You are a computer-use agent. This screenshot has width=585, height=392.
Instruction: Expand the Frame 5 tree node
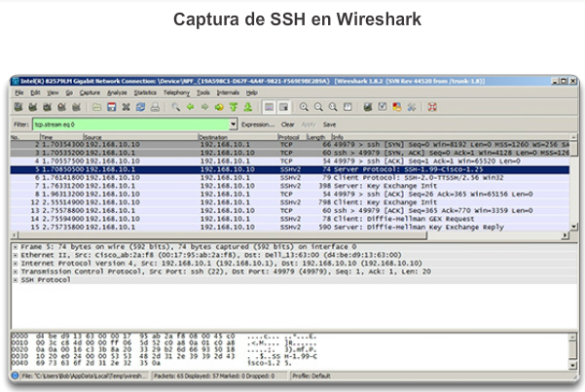coord(16,247)
